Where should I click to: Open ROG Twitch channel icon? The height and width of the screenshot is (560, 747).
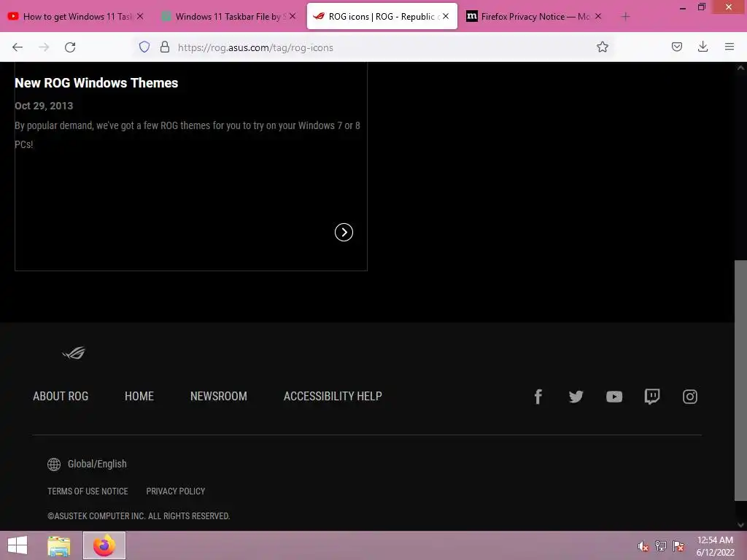pos(651,397)
